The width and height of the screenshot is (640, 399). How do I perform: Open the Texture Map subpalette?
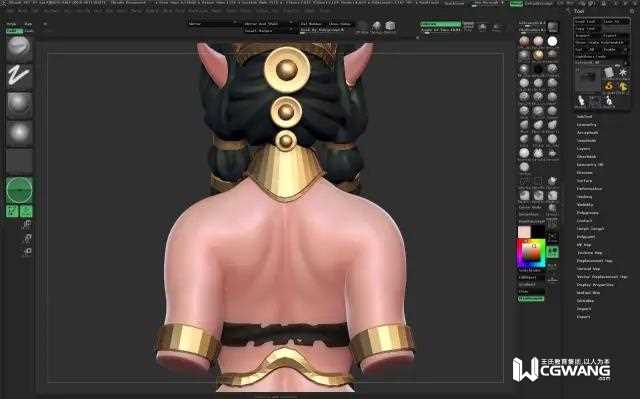point(589,253)
